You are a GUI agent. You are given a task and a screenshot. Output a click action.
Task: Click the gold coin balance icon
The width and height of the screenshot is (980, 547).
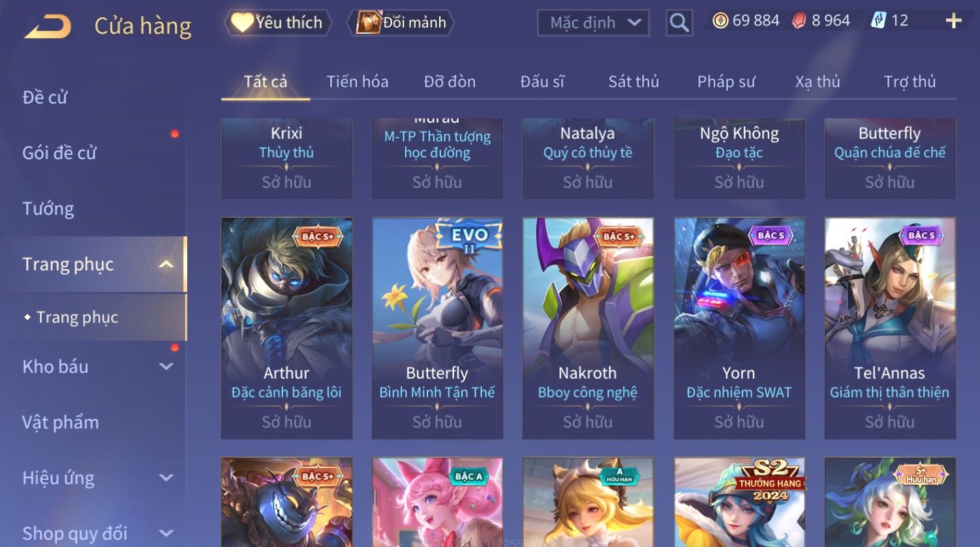click(720, 21)
